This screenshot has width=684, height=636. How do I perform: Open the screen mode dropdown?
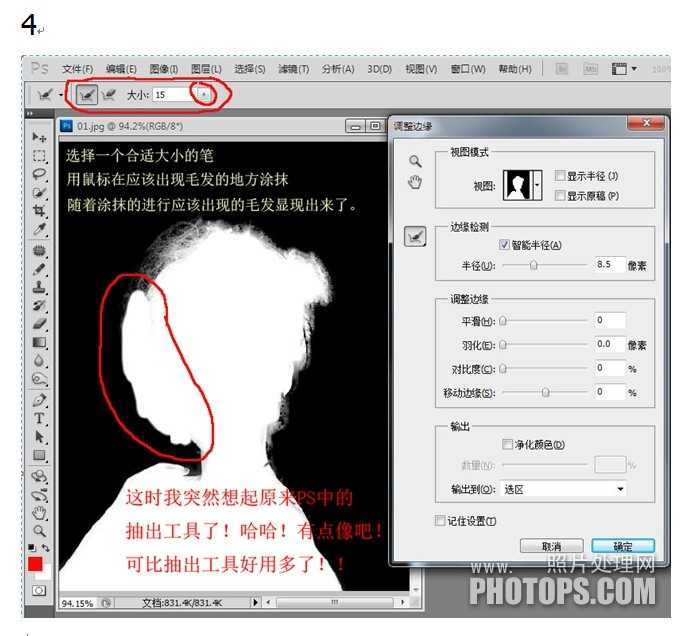tap(625, 69)
